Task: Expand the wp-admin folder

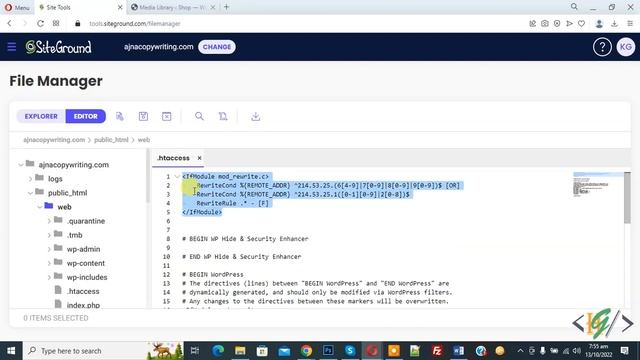Action: [x=49, y=249]
